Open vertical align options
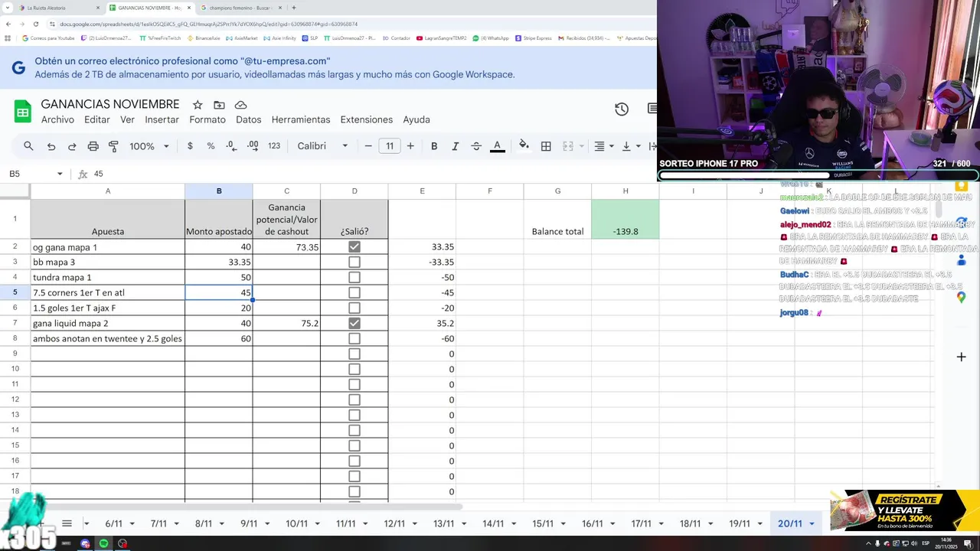This screenshot has height=551, width=980. point(630,146)
